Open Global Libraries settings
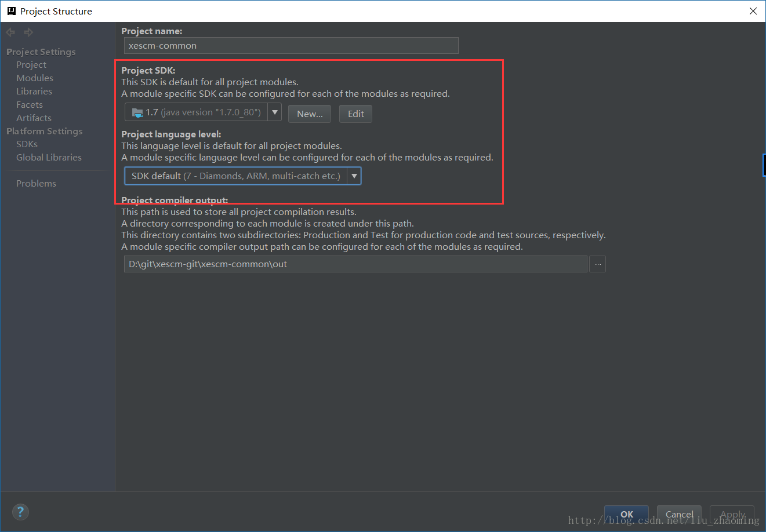The width and height of the screenshot is (766, 532). click(49, 158)
